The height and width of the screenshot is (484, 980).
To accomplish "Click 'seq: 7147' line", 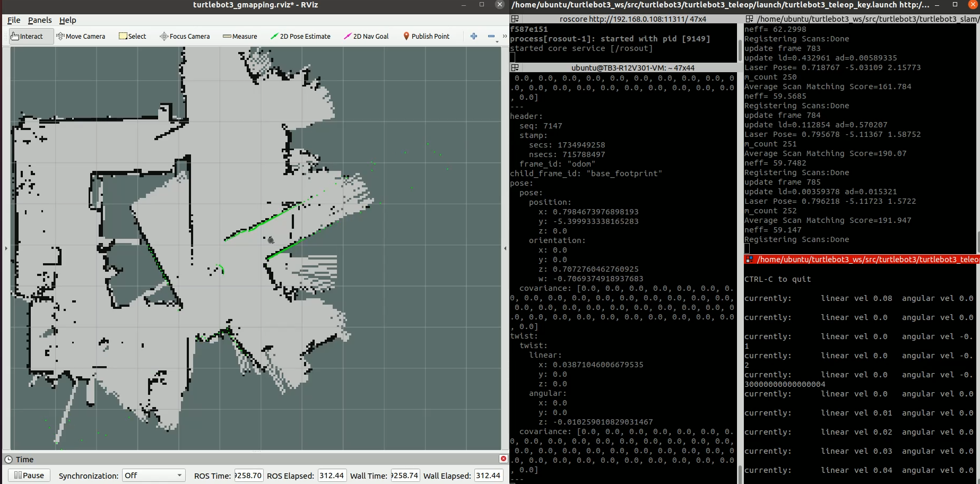I will click(x=541, y=126).
